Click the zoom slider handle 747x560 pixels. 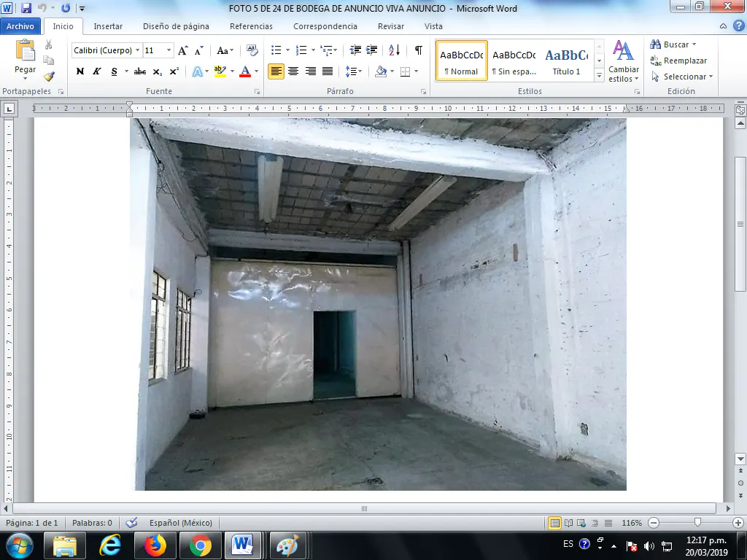[x=697, y=523]
